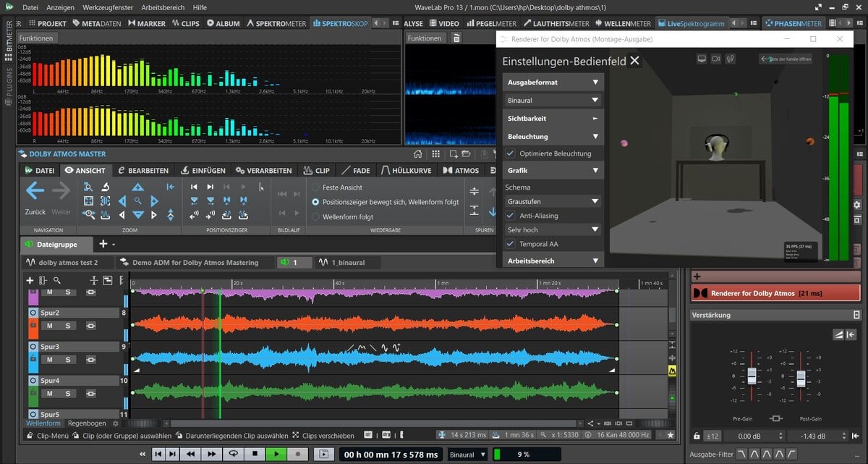Click the home icon in Dolby Atmos Master bar
Viewport: 868px width, 464px height.
(x=417, y=154)
